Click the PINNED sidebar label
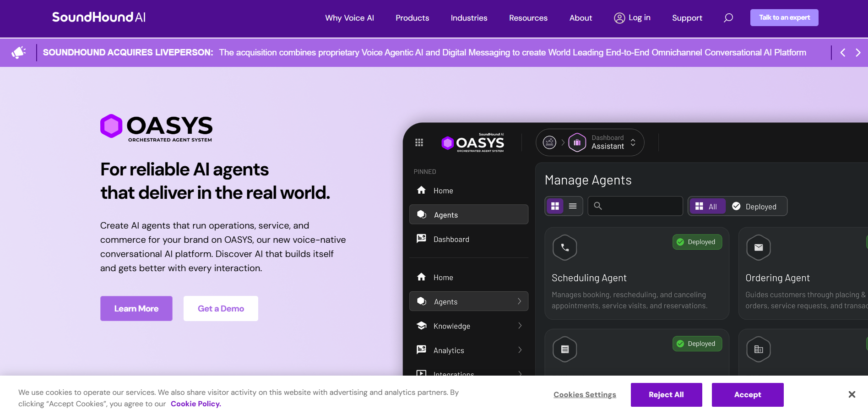Image resolution: width=868 pixels, height=415 pixels. click(x=425, y=172)
